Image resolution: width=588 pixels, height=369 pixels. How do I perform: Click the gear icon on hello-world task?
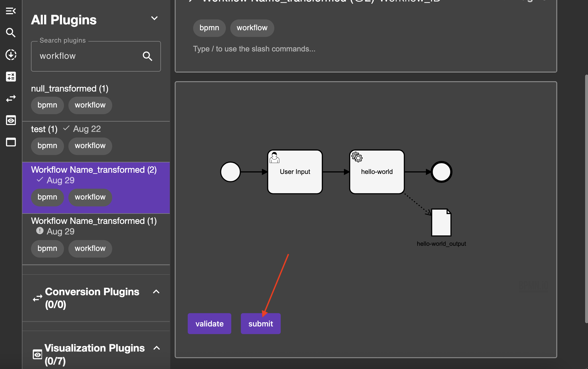[357, 157]
